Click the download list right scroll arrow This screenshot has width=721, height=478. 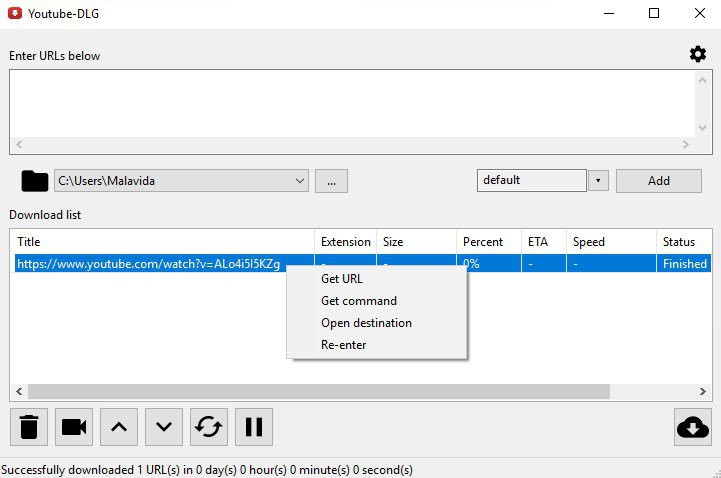click(703, 392)
